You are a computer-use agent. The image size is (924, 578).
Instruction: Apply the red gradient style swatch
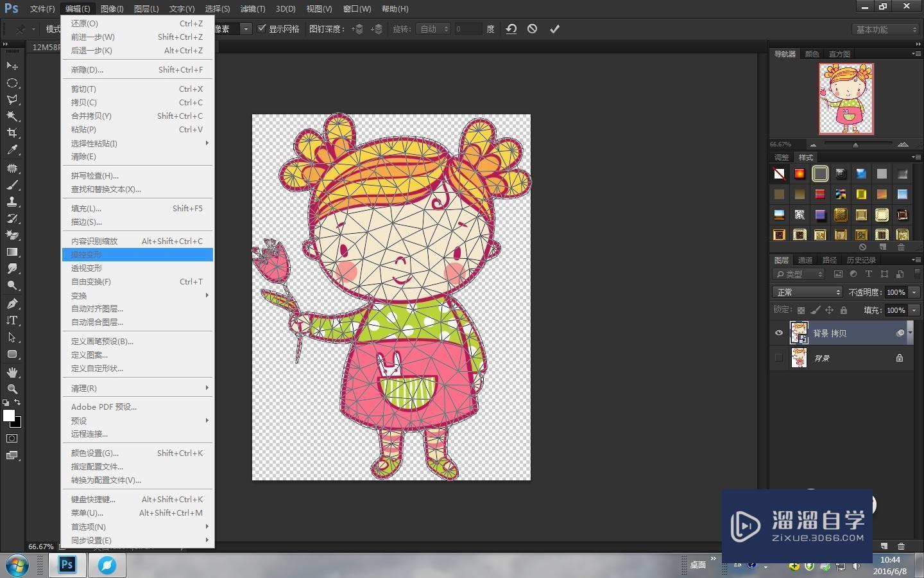point(800,174)
